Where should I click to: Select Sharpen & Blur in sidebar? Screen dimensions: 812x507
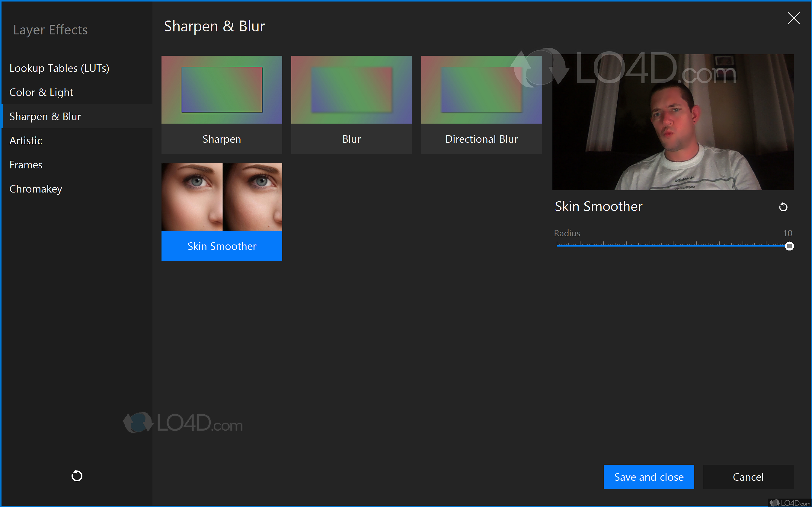[45, 116]
